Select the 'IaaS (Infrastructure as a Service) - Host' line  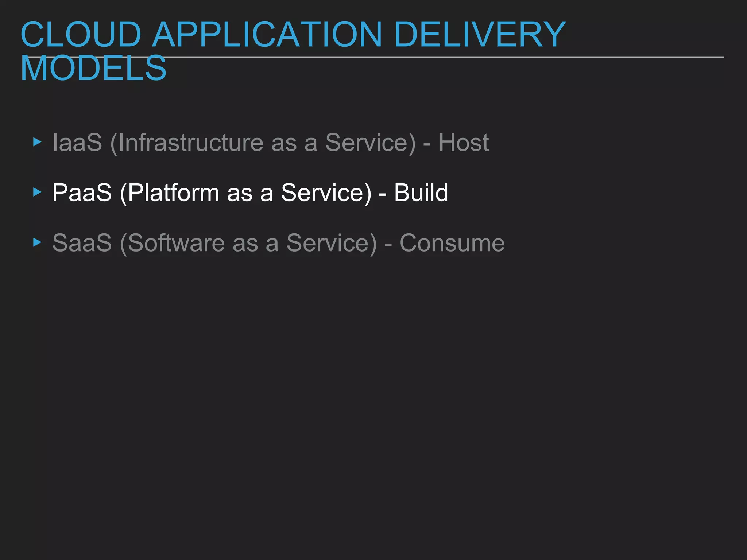[x=271, y=143]
